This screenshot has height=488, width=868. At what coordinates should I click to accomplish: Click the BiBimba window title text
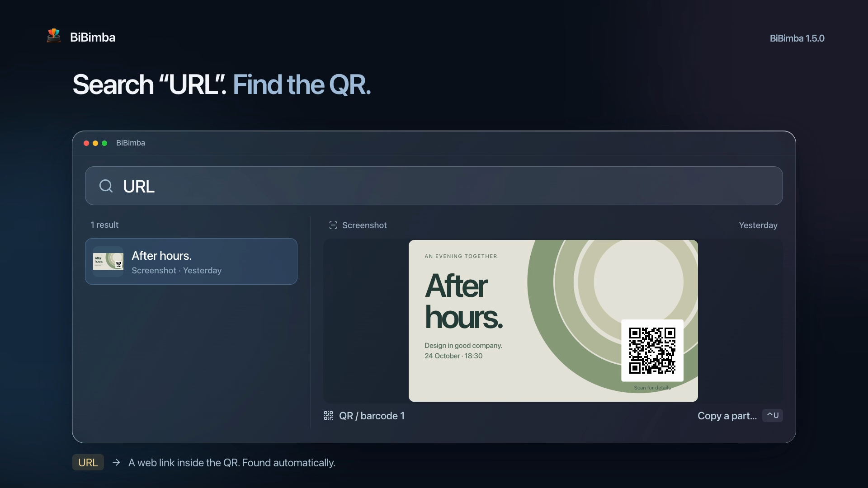(131, 143)
